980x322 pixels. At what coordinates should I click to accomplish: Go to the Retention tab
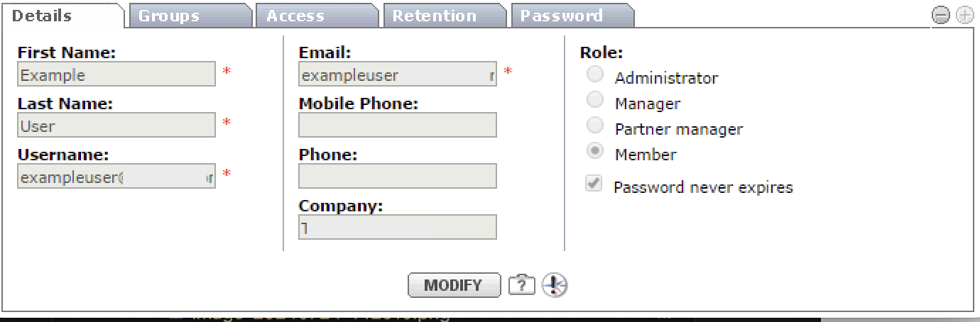tap(434, 16)
